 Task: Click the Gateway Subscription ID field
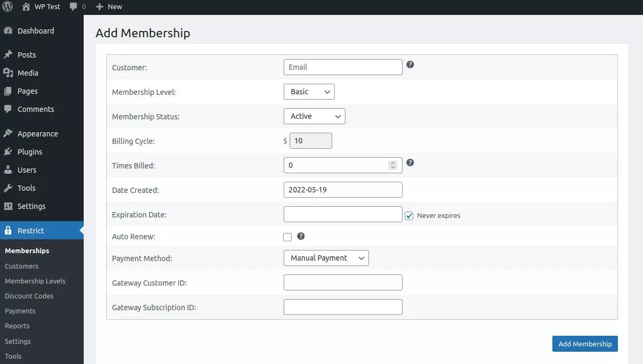click(x=343, y=307)
